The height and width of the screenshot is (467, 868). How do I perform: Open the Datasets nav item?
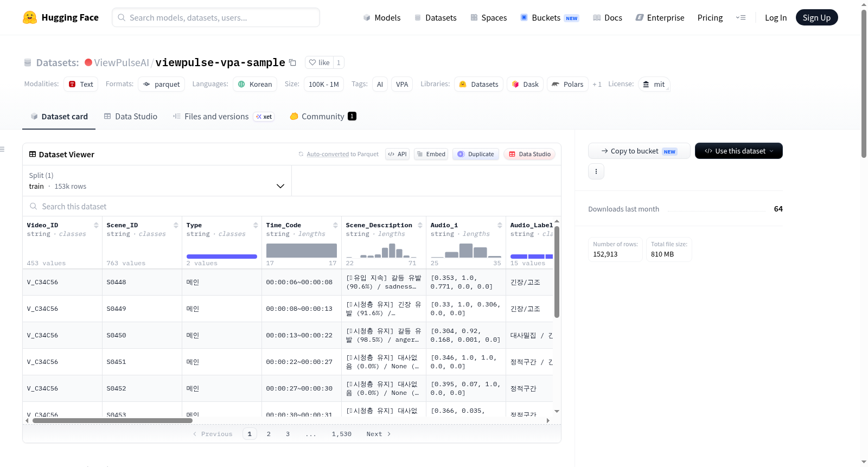click(x=435, y=17)
